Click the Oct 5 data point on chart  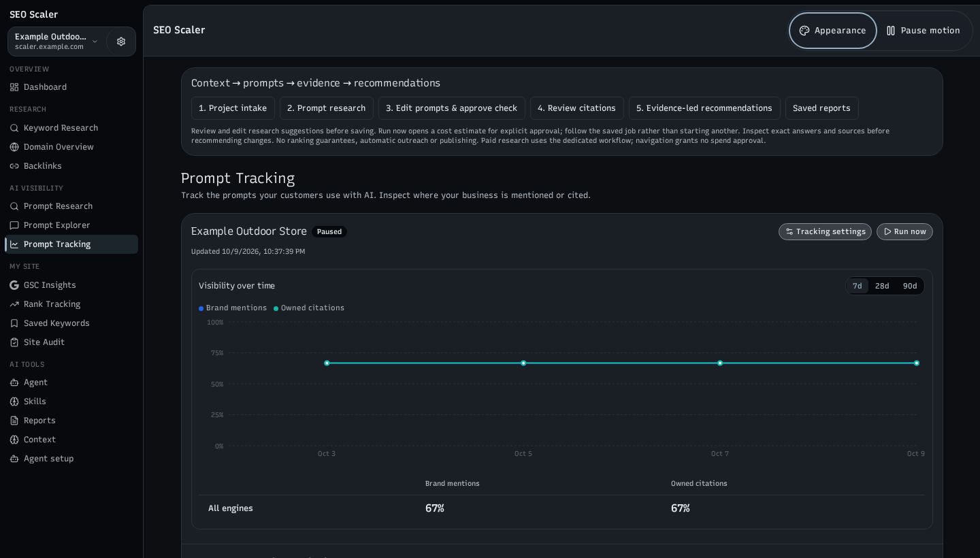[523, 363]
